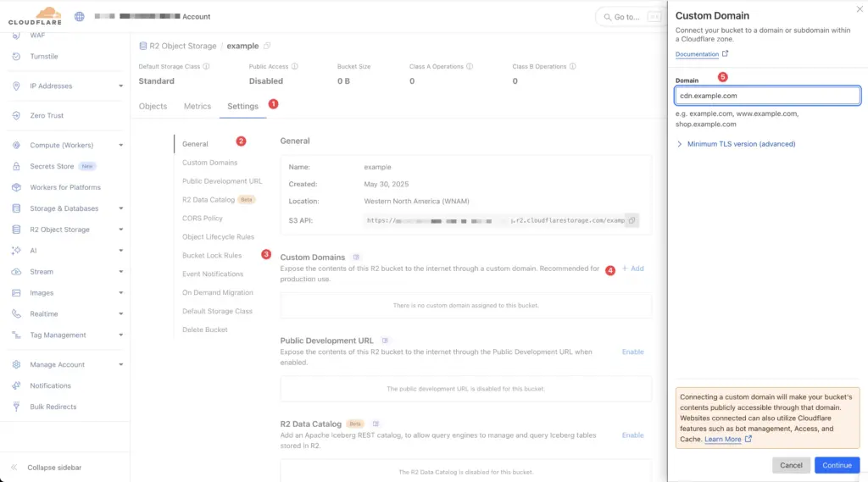Show info for Class A Operations
The height and width of the screenshot is (482, 868).
[470, 66]
